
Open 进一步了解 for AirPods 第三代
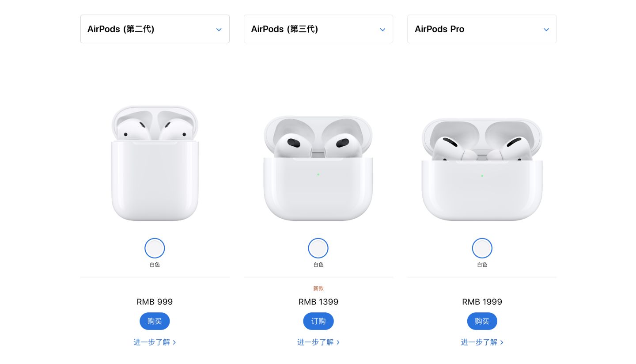click(315, 342)
